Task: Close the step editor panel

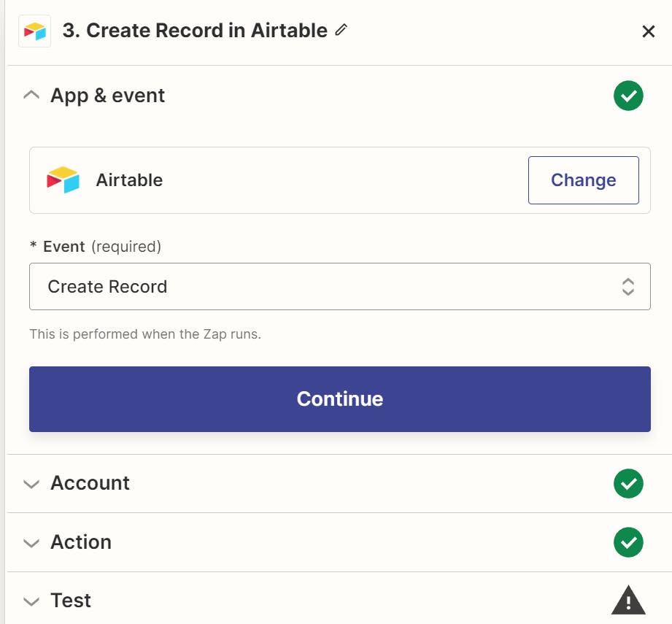Action: coord(648,31)
